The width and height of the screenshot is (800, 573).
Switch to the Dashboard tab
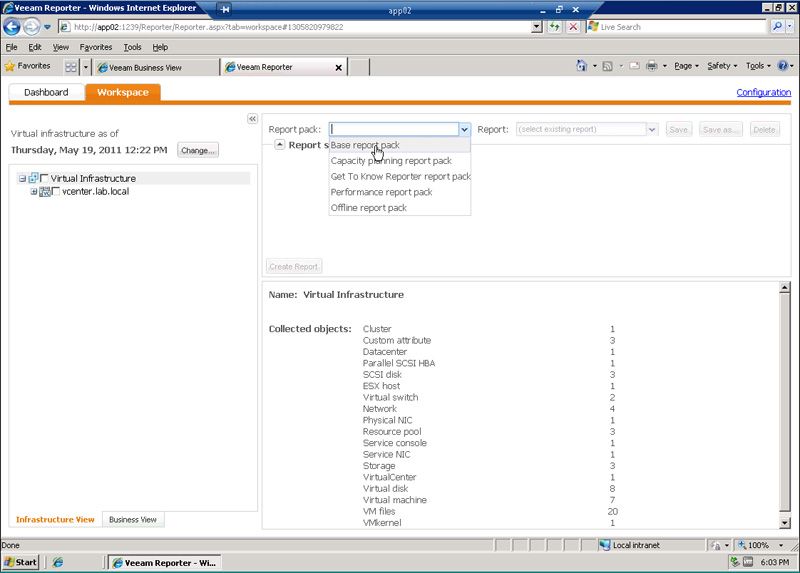click(46, 92)
